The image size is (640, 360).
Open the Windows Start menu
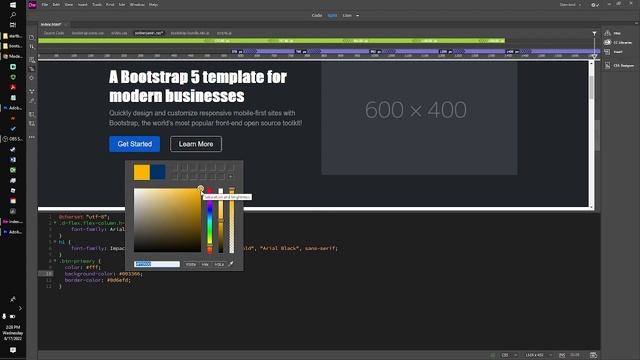pyautogui.click(x=13, y=5)
